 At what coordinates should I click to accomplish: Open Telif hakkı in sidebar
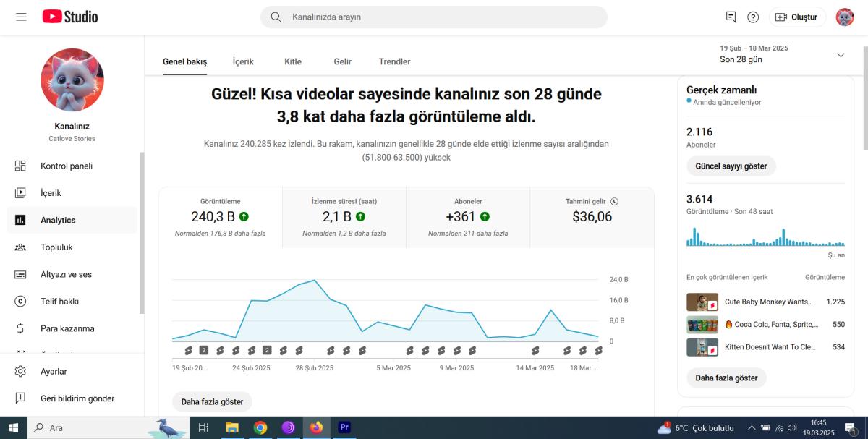(x=72, y=302)
